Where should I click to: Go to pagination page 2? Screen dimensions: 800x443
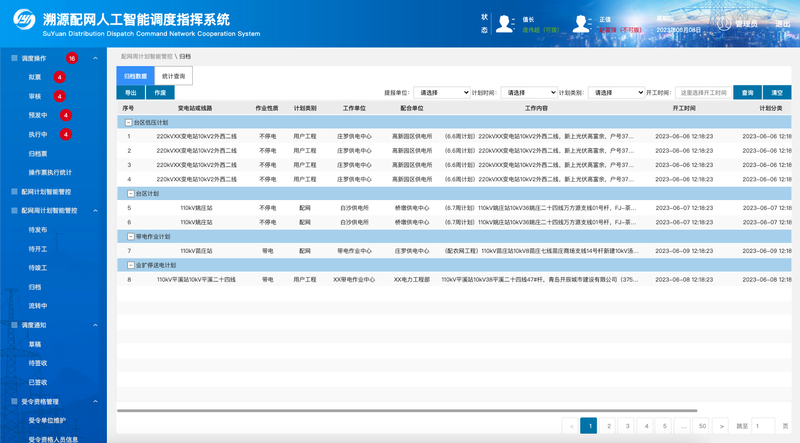(x=608, y=426)
